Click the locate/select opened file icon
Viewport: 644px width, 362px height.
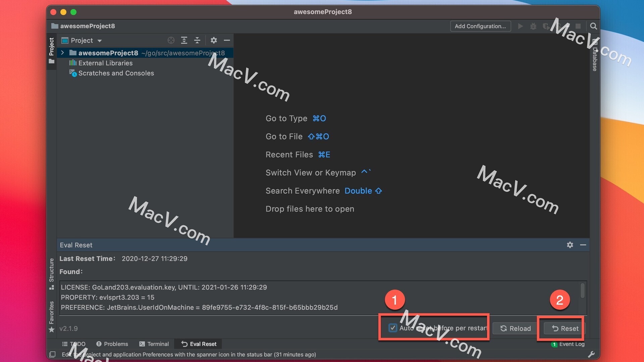(x=171, y=41)
